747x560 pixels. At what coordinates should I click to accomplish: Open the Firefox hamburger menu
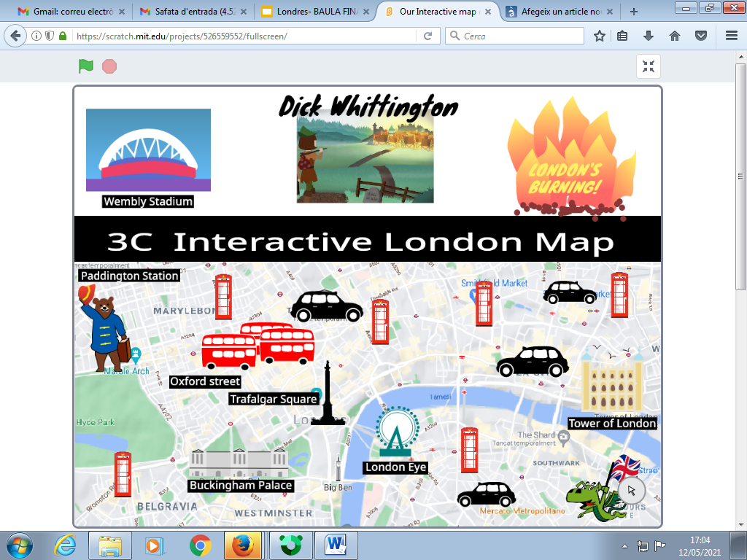[731, 36]
